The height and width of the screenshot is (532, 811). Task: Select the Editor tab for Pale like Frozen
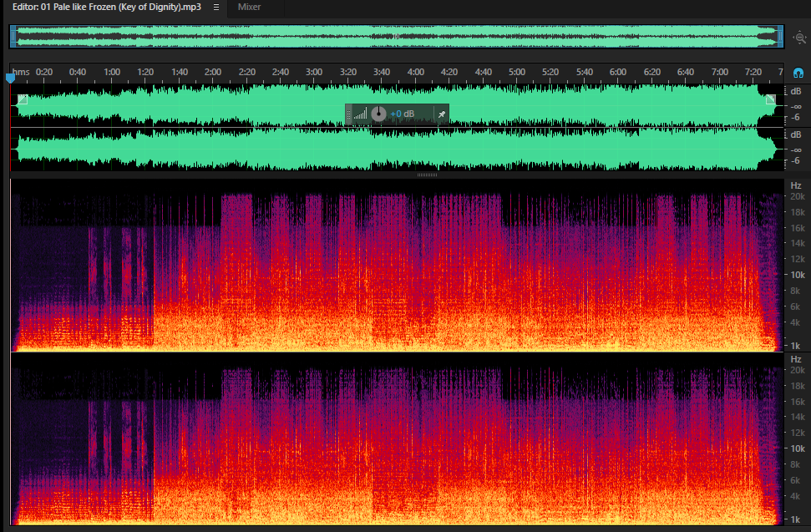(x=107, y=7)
